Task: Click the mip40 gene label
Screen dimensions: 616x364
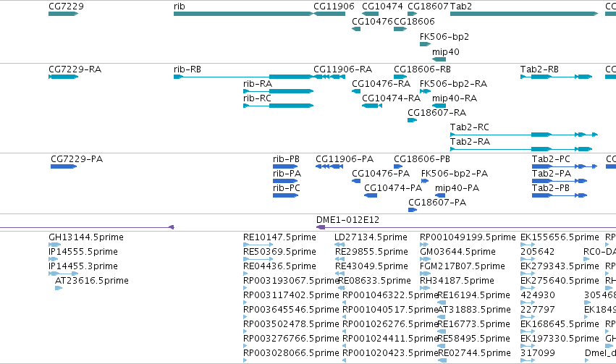Action: tap(445, 52)
